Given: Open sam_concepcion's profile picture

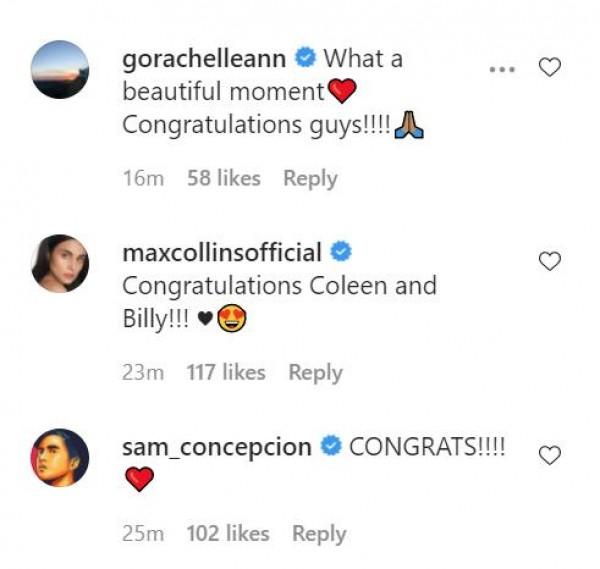Looking at the screenshot, I should [60, 457].
